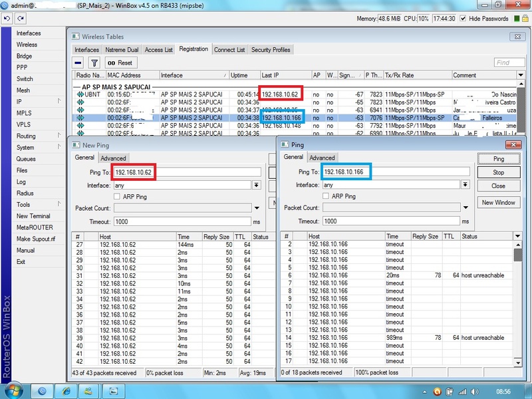This screenshot has height=399, width=532.
Task: Click the registration icon of UBNT row
Action: [x=80, y=94]
